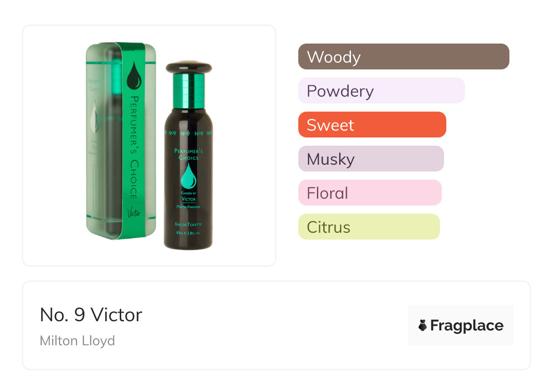553x392 pixels.
Task: Click the black bottle cap
Action: click(x=188, y=67)
